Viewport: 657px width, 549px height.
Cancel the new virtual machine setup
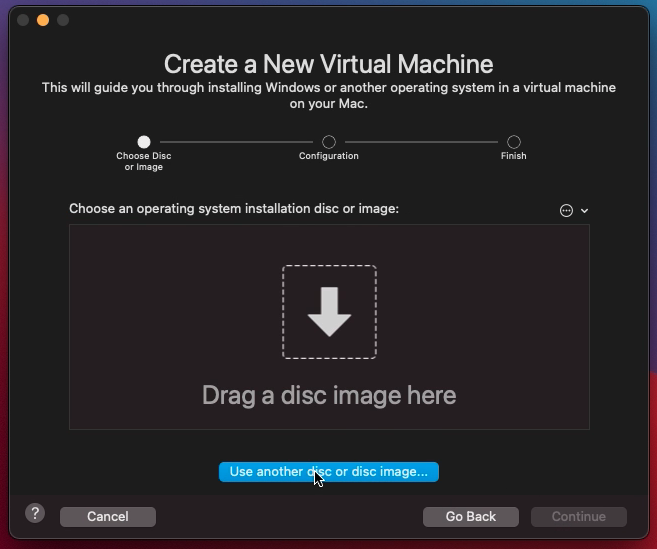[108, 517]
